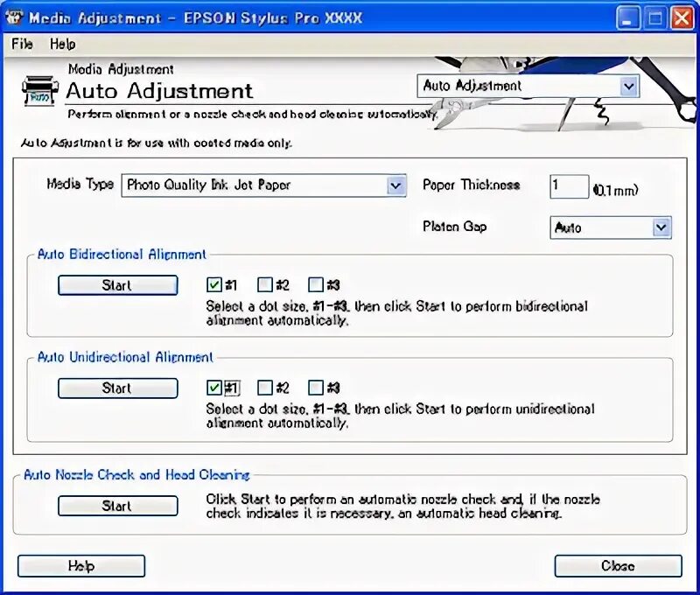Click the "Auto Nozzle Check and Head Cleaning" label
The width and height of the screenshot is (700, 595).
pyautogui.click(x=136, y=474)
